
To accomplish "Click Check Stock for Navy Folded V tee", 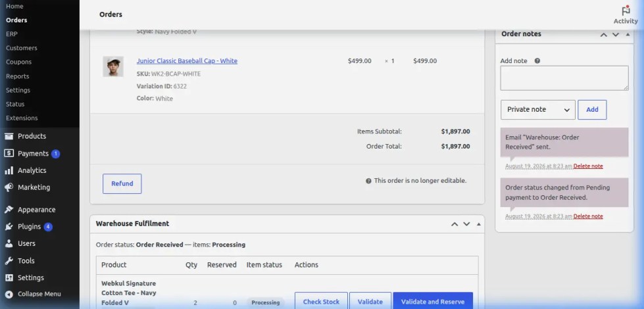I will pyautogui.click(x=321, y=302).
